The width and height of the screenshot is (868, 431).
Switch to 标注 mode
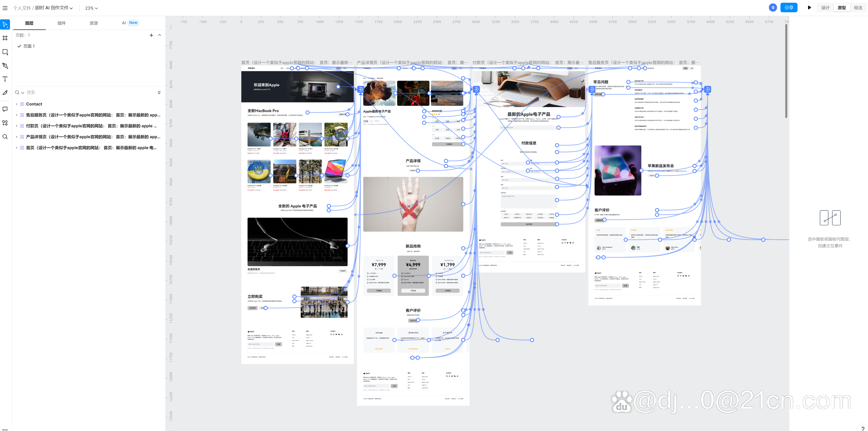[x=858, y=8]
